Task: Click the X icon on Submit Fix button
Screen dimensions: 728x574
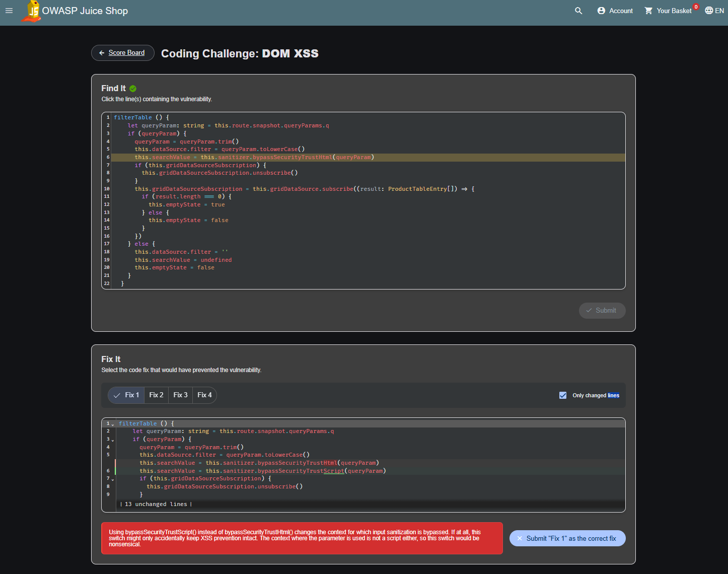Action: point(520,538)
